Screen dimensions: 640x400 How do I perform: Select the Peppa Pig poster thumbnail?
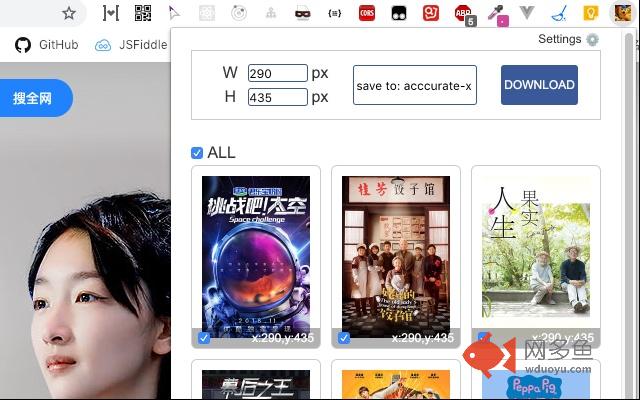[536, 384]
